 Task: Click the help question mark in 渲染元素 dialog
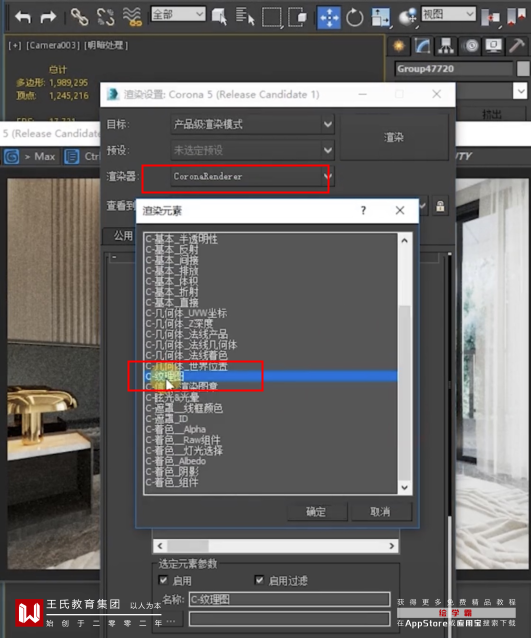pos(363,210)
